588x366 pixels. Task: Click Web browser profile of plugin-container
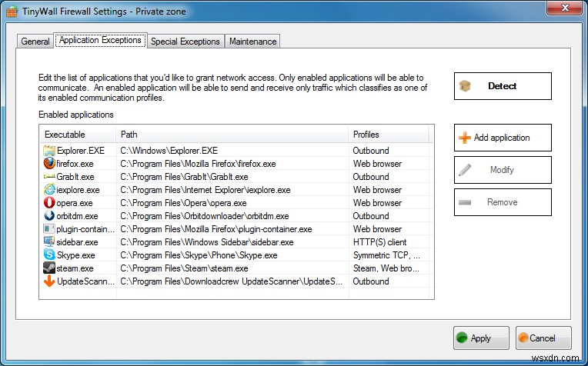[x=377, y=229]
